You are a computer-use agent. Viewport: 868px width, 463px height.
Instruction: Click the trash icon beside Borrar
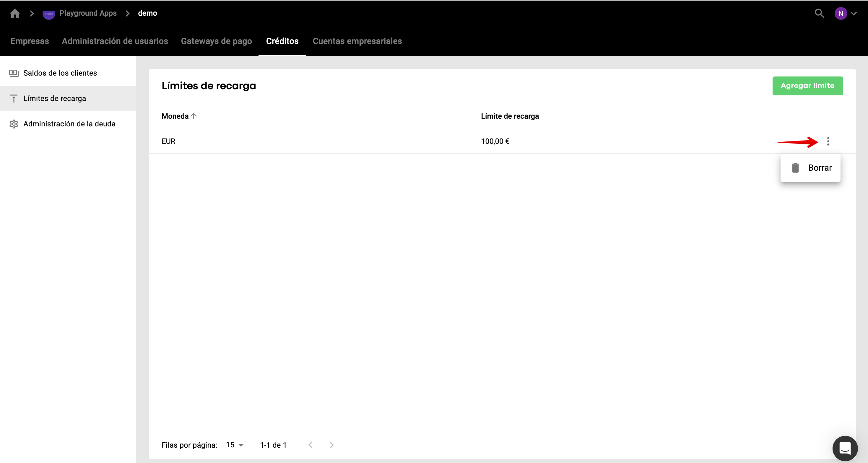pos(795,168)
